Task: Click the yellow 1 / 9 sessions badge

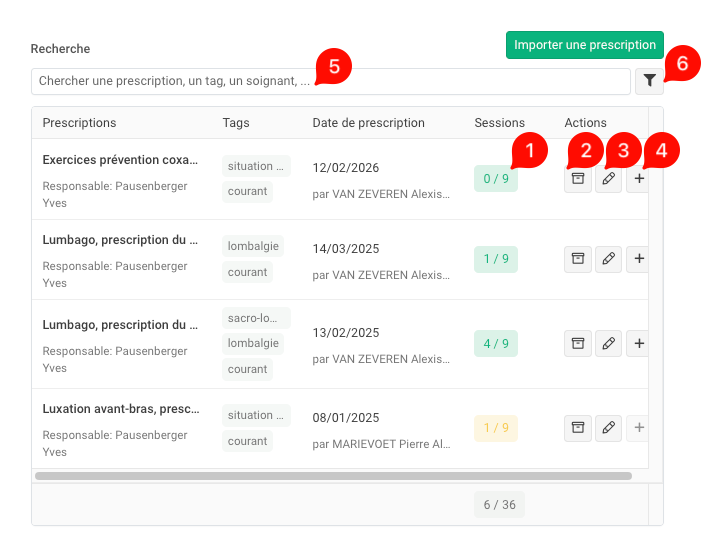Action: point(495,428)
